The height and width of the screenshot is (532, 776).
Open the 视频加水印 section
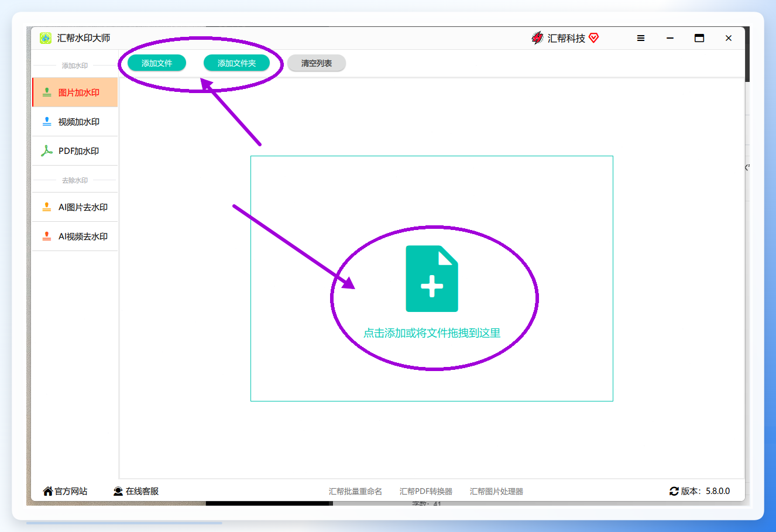click(x=75, y=122)
